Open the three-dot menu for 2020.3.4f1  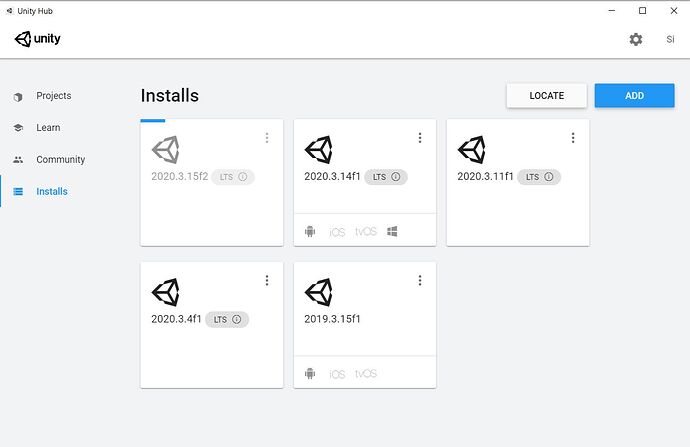[267, 281]
